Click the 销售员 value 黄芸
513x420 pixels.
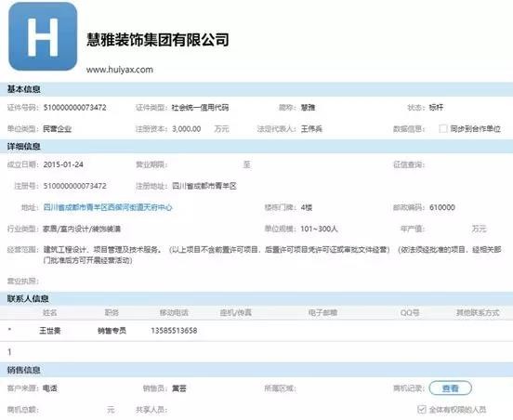(x=179, y=388)
